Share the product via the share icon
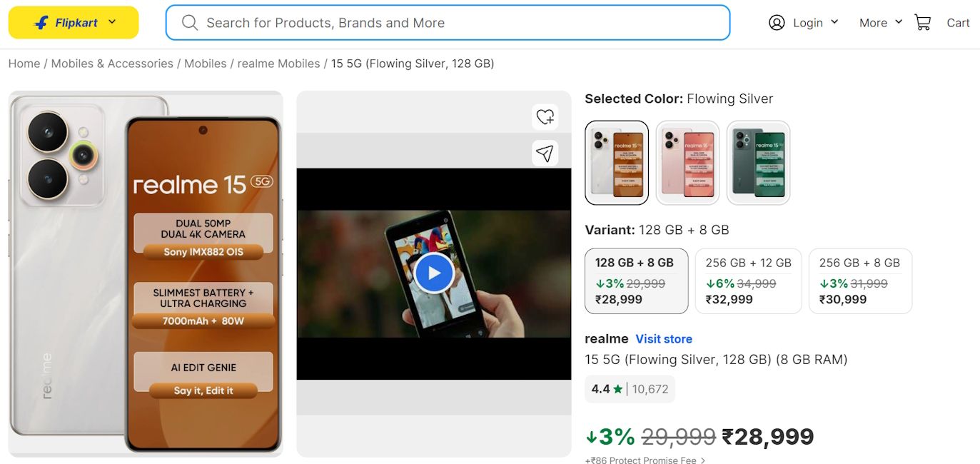The height and width of the screenshot is (464, 980). coord(545,153)
